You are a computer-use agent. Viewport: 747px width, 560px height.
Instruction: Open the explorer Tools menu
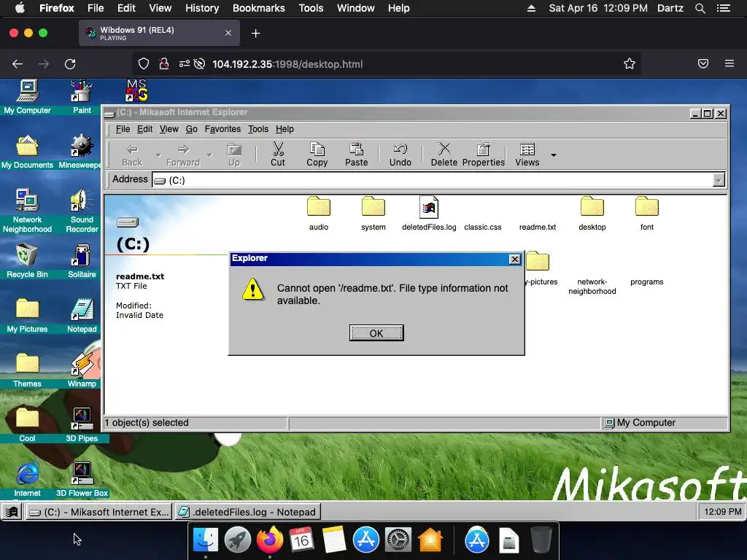click(258, 129)
